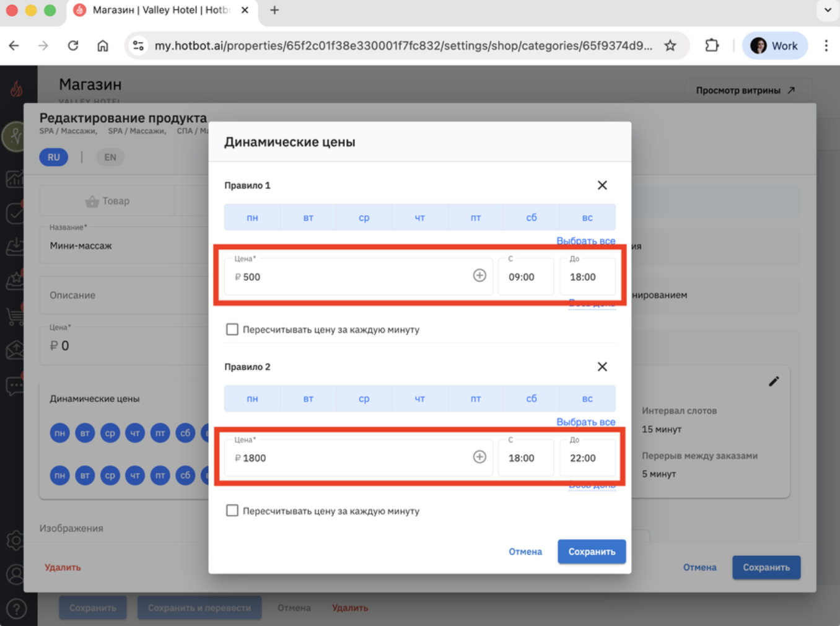Remove Правило 1 with its X icon
The height and width of the screenshot is (626, 840).
tap(602, 185)
